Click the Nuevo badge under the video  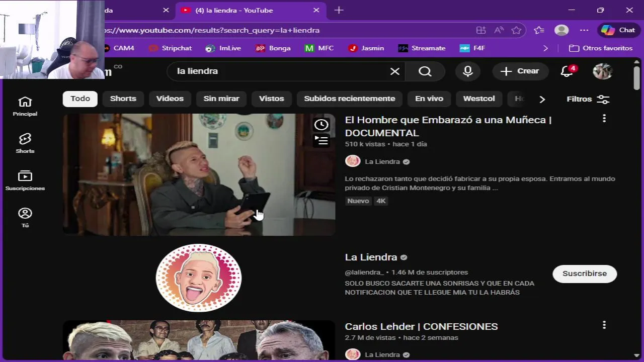click(358, 201)
